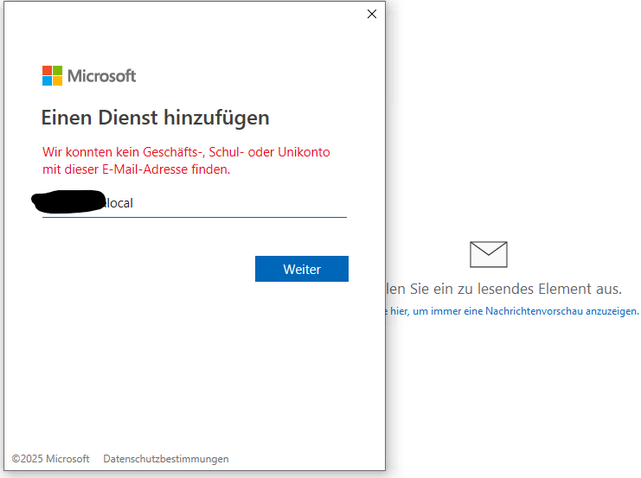Screen dimensions: 641x478
Task: Click the blue square of the Microsoft logo
Action: [47, 81]
